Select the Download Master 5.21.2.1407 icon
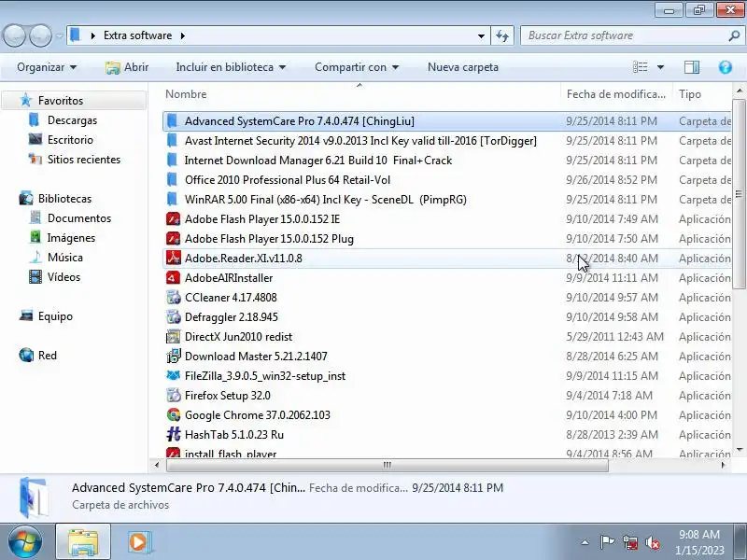 173,357
